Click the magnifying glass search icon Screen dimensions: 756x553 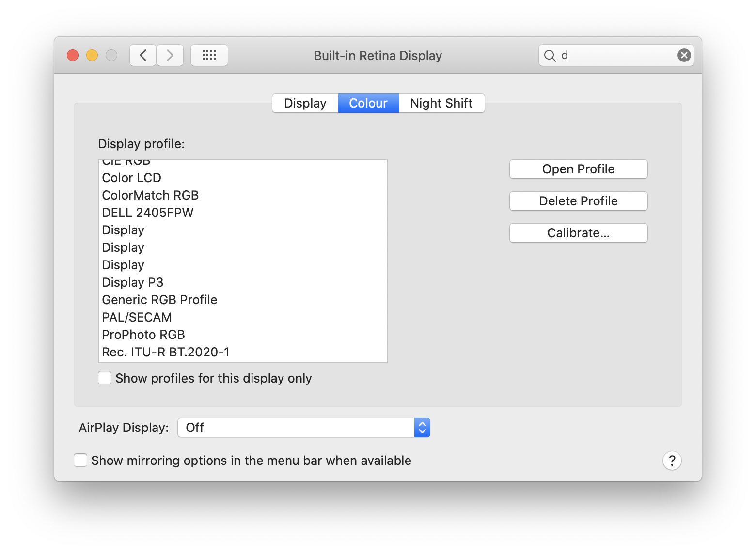pyautogui.click(x=550, y=56)
